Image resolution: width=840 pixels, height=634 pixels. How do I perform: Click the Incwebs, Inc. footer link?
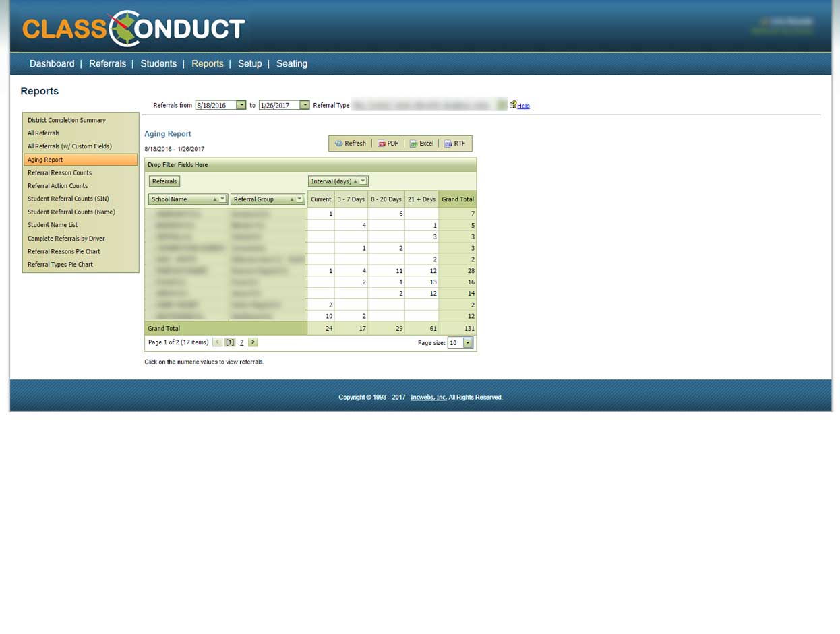tap(428, 398)
